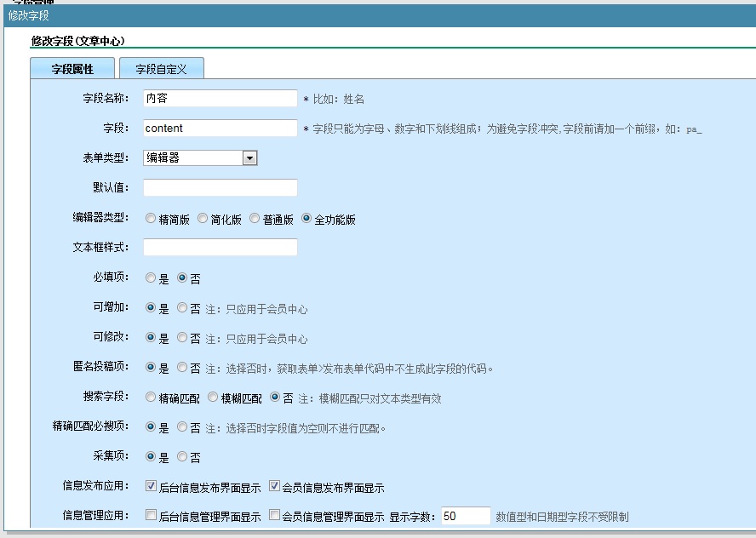Set 可增加 to 否
The height and width of the screenshot is (538, 756).
tap(182, 308)
